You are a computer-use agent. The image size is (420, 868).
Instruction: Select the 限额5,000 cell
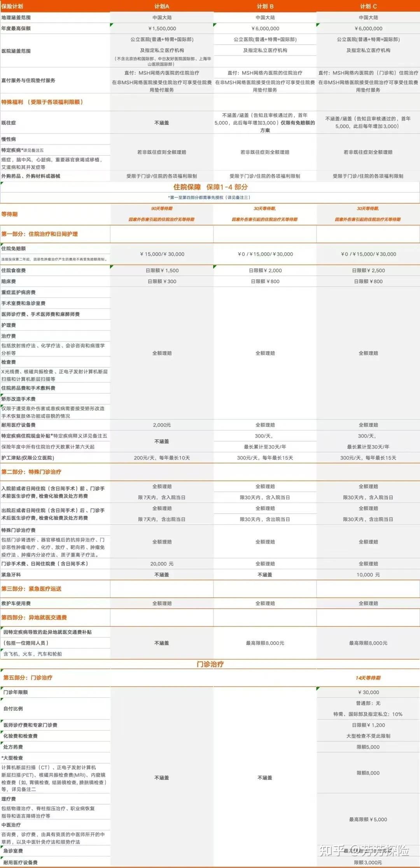click(368, 747)
